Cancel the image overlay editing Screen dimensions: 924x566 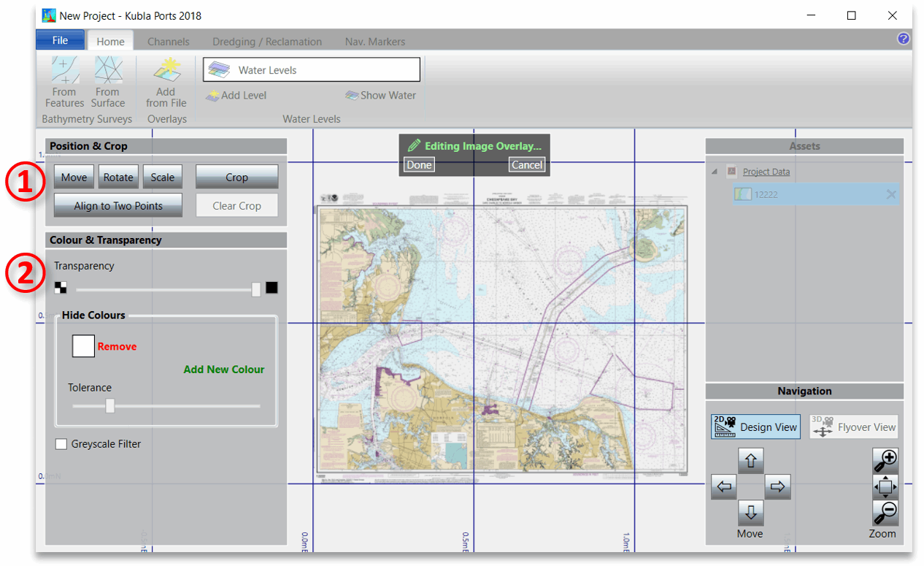(527, 165)
